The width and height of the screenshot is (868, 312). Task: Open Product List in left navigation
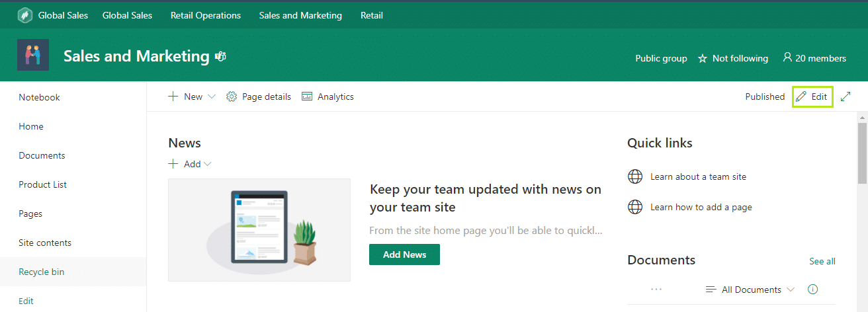pyautogui.click(x=43, y=184)
